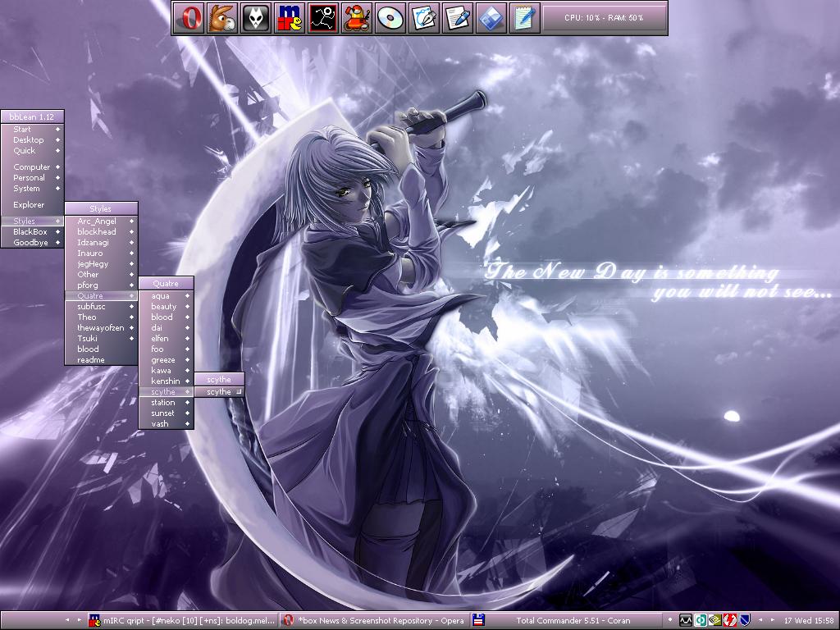Click the orange robot dock icon
Viewport: 840px width, 630px height.
point(357,18)
